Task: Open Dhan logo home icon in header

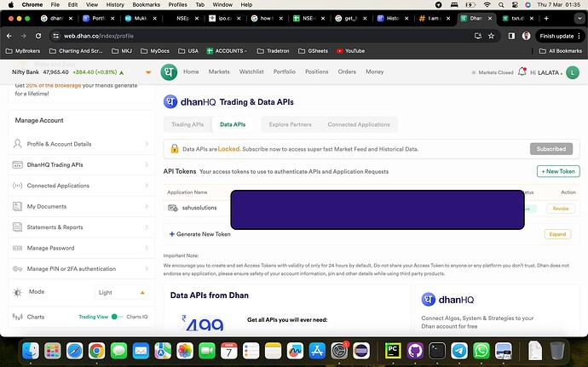Action: point(169,72)
